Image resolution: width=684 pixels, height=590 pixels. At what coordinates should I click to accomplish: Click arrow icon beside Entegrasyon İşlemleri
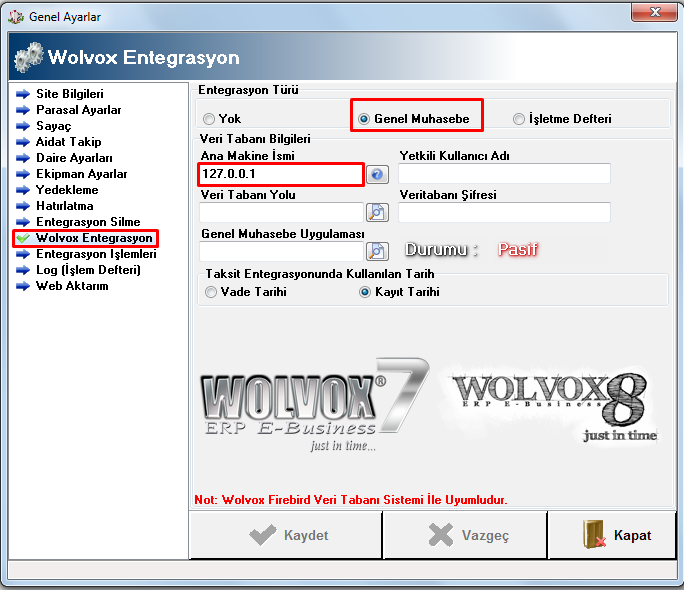23,254
